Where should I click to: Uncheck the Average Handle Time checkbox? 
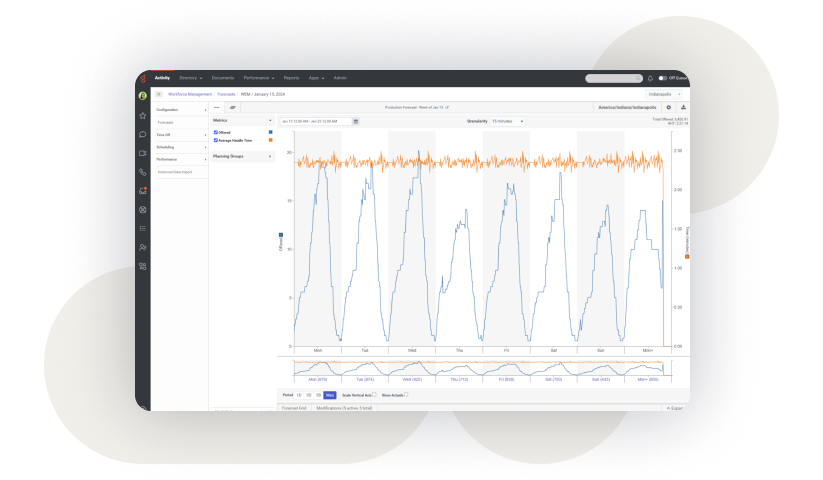216,140
